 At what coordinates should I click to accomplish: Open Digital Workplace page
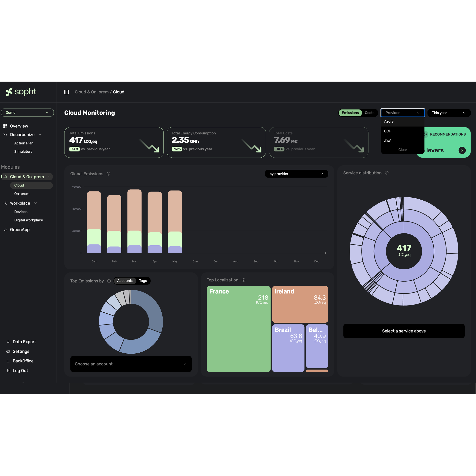pyautogui.click(x=29, y=220)
